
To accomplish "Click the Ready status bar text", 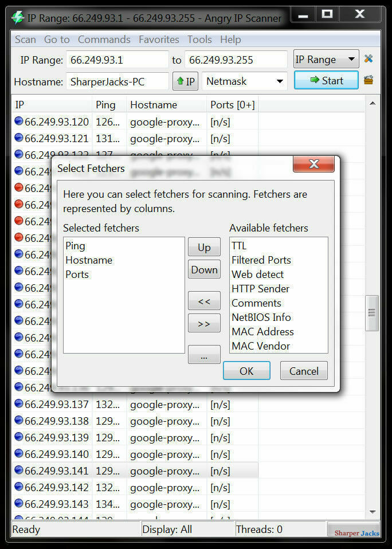I will point(26,530).
